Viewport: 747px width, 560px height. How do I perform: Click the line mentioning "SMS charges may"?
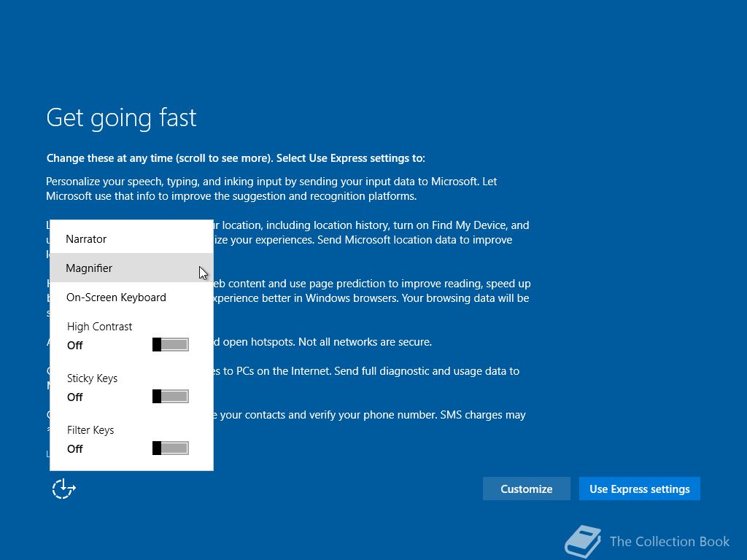tap(369, 415)
